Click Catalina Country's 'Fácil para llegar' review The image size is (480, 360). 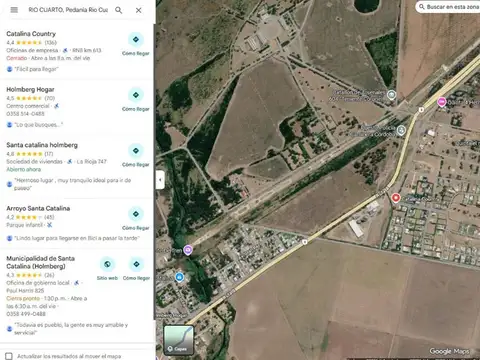(36, 69)
